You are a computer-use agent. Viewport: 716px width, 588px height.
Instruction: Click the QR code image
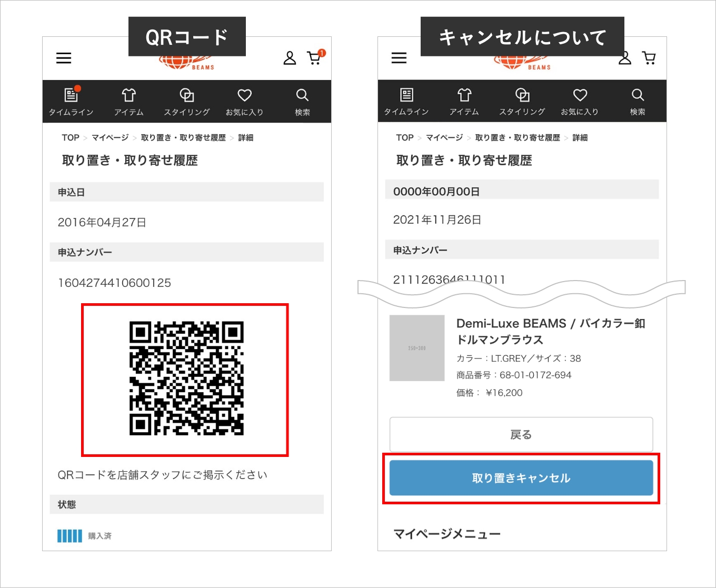(186, 378)
